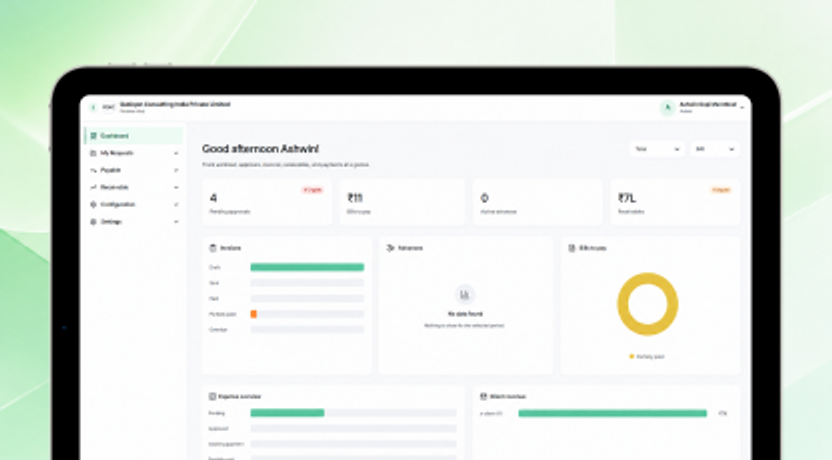Viewport: 832px width, 460px height.
Task: Open Configuration in the sidebar
Action: tap(134, 204)
